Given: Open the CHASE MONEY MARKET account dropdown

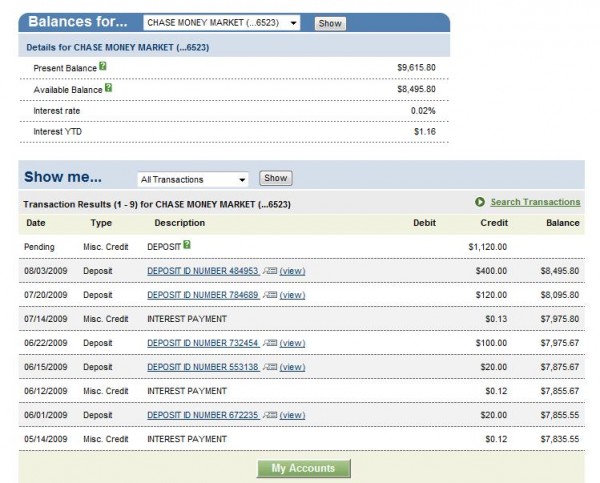Looking at the screenshot, I should click(x=221, y=22).
